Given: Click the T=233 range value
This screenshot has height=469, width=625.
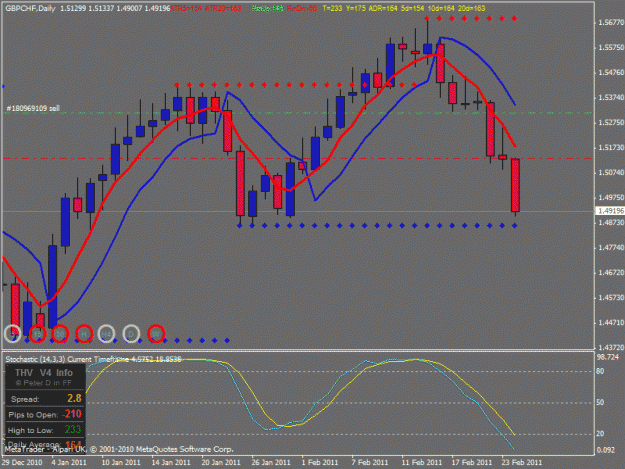Looking at the screenshot, I should point(332,8).
